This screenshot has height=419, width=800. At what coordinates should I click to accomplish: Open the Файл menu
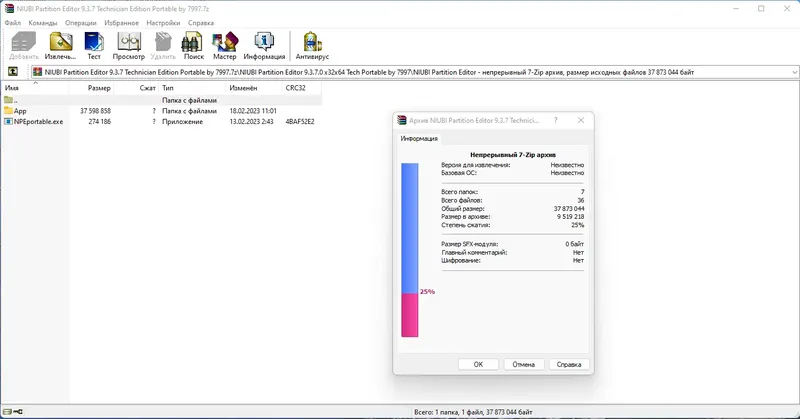pos(13,23)
